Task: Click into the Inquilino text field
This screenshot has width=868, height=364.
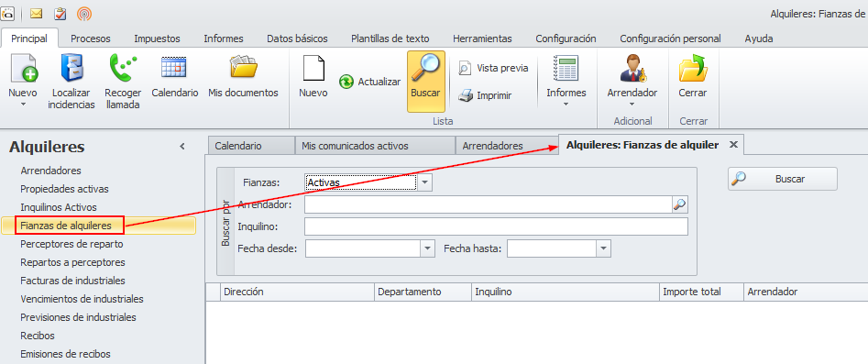Action: click(496, 226)
